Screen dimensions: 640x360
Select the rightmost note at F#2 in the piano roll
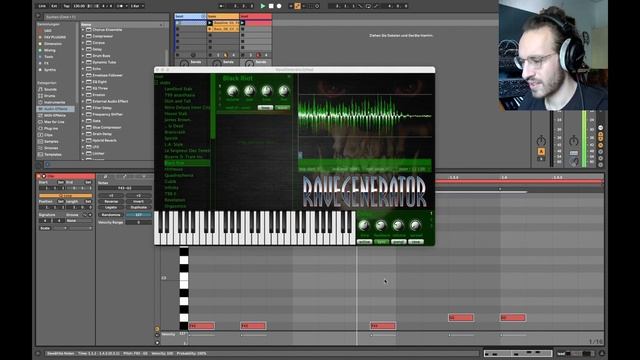[x=383, y=326]
